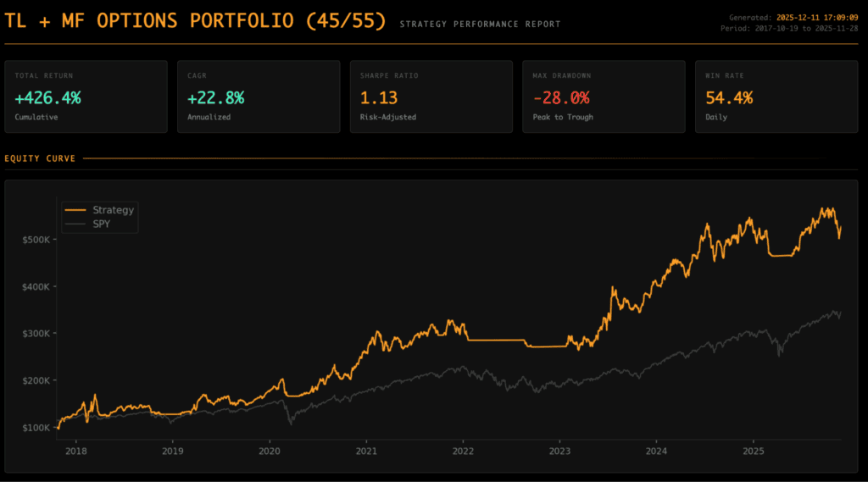Click the $300K y-axis label
The height and width of the screenshot is (482, 868).
[x=39, y=334]
